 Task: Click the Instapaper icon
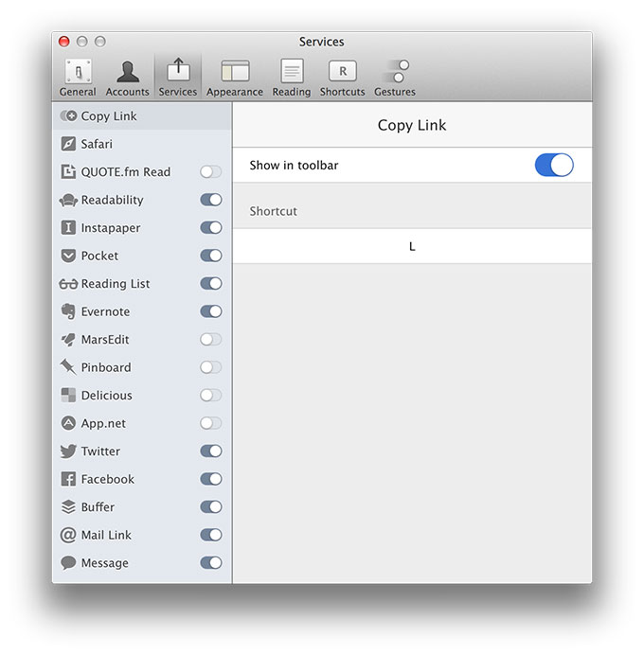tap(68, 228)
